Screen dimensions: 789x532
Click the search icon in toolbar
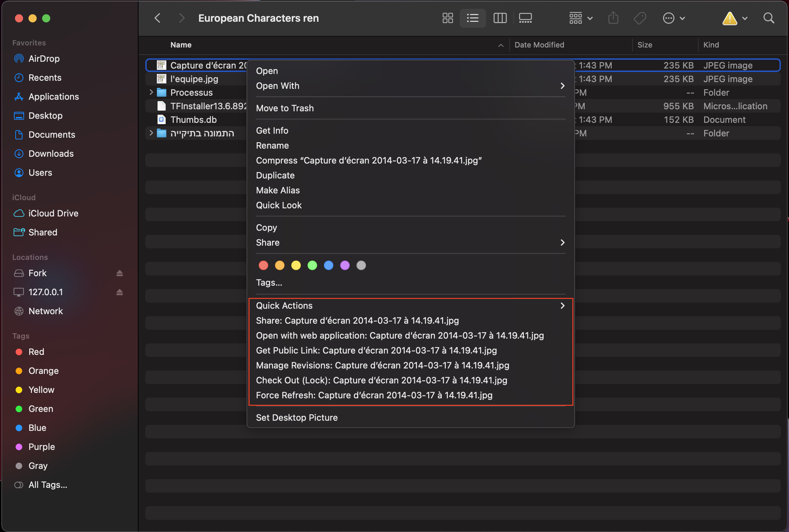pos(769,18)
